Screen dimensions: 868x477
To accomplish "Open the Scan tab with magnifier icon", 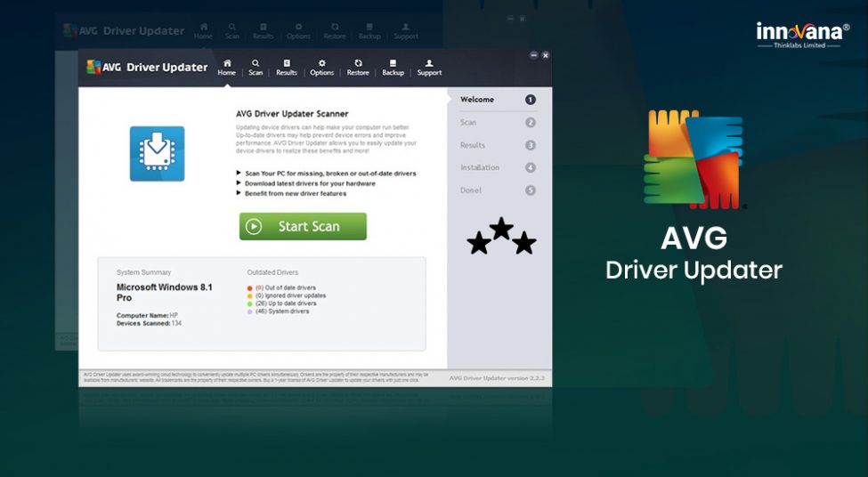I will tap(256, 68).
